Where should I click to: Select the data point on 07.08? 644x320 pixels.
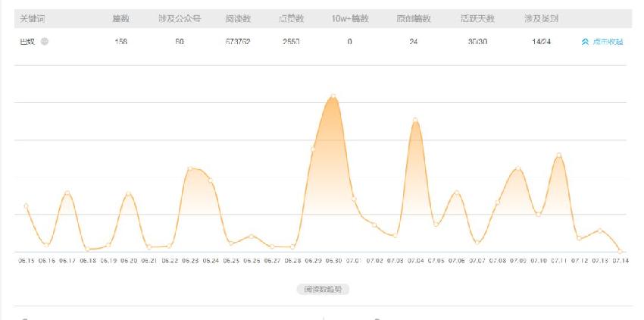coord(497,202)
